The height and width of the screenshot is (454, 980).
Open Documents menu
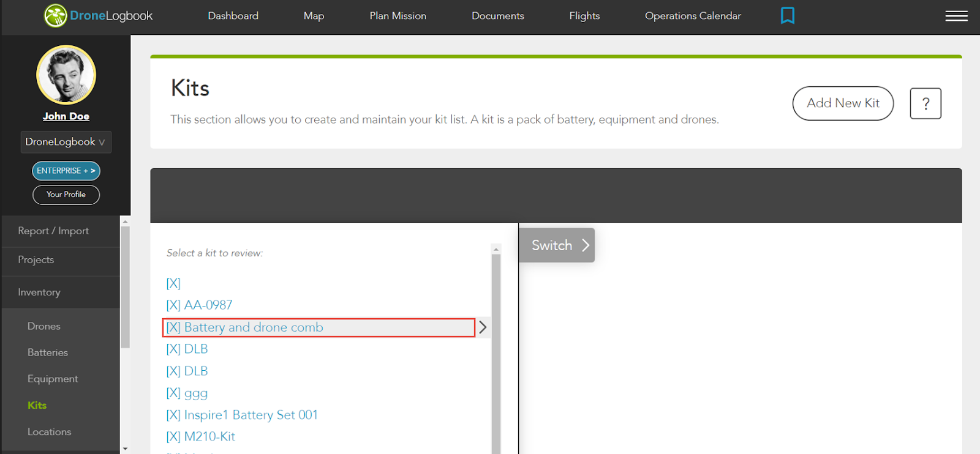pyautogui.click(x=498, y=16)
